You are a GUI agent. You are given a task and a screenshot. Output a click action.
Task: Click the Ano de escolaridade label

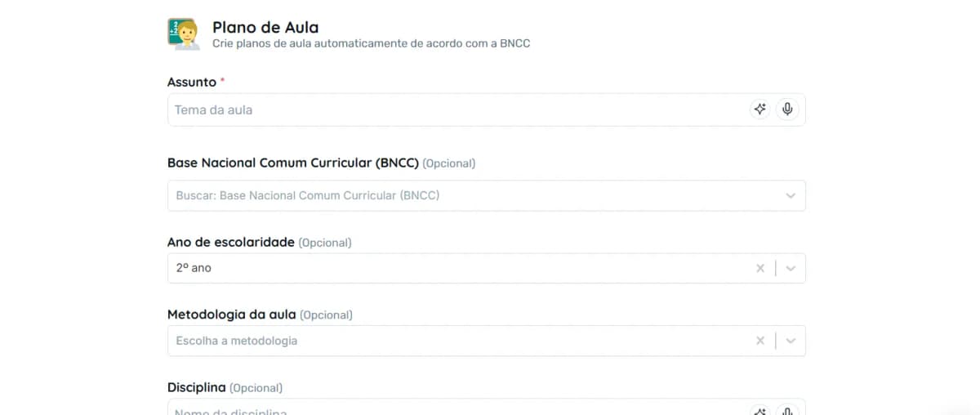(230, 242)
